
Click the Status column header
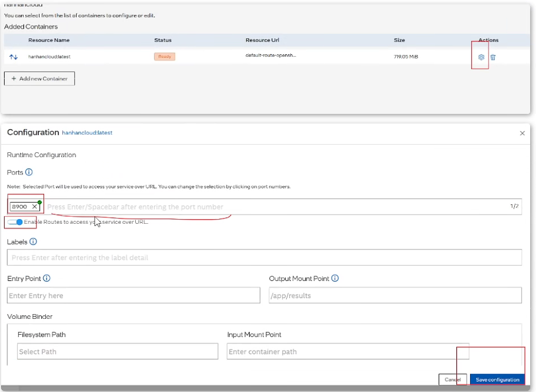coord(163,40)
